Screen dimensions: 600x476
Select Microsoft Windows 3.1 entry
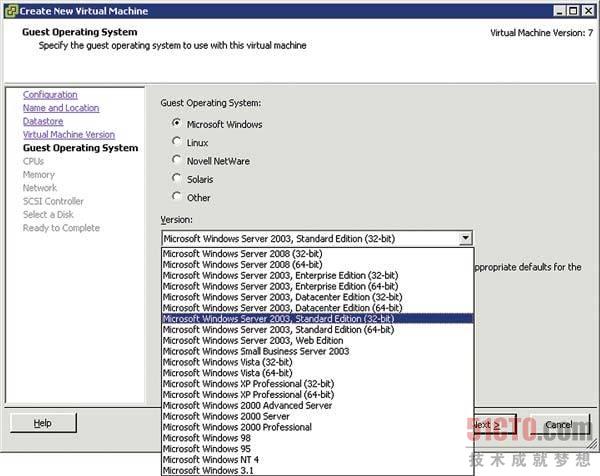tap(317, 470)
